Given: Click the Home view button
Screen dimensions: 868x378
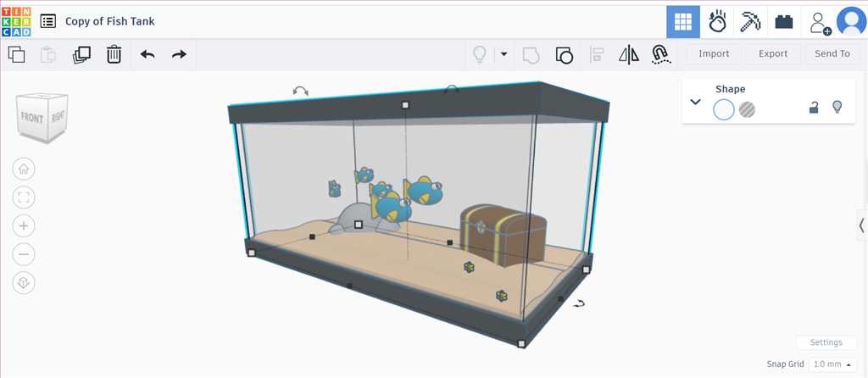Looking at the screenshot, I should pyautogui.click(x=24, y=169).
